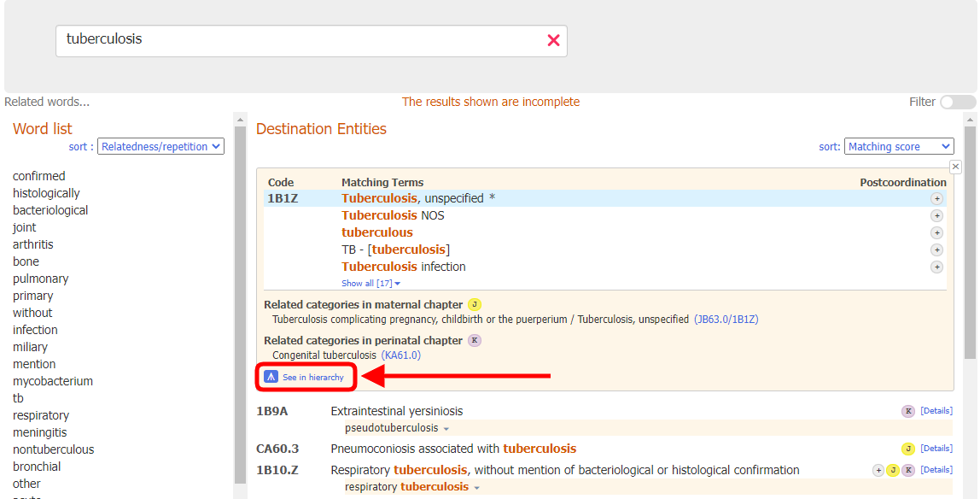Expand Show all [17] matching terms
The height and width of the screenshot is (499, 980).
coord(370,282)
